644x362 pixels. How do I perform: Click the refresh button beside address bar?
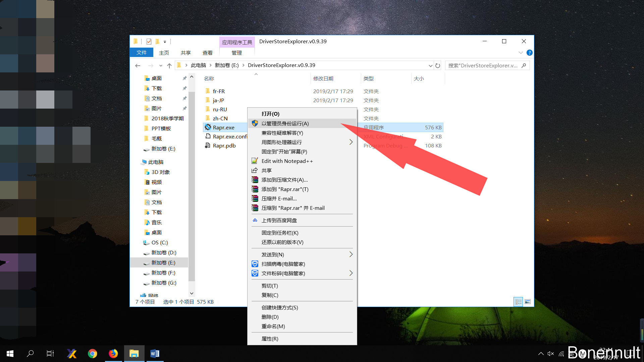(438, 65)
